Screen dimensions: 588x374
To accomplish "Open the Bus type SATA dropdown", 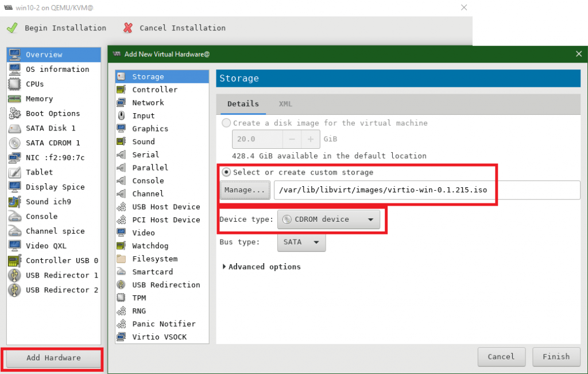I will pyautogui.click(x=301, y=242).
